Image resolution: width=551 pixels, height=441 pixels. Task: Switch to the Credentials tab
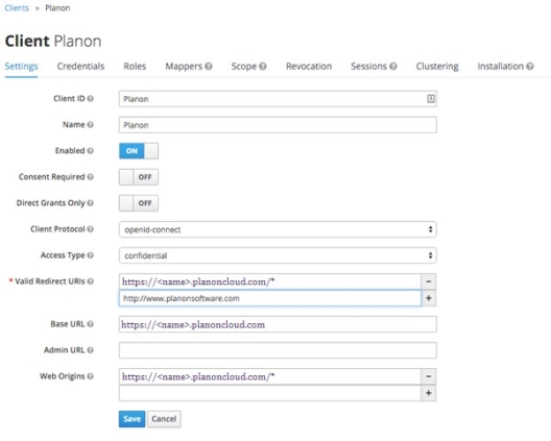pyautogui.click(x=81, y=66)
